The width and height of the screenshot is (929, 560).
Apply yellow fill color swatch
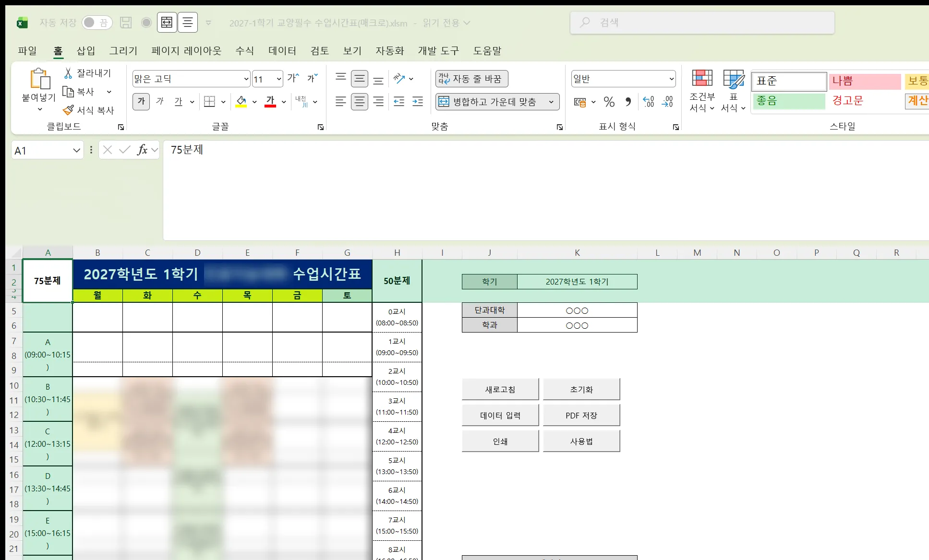241,101
